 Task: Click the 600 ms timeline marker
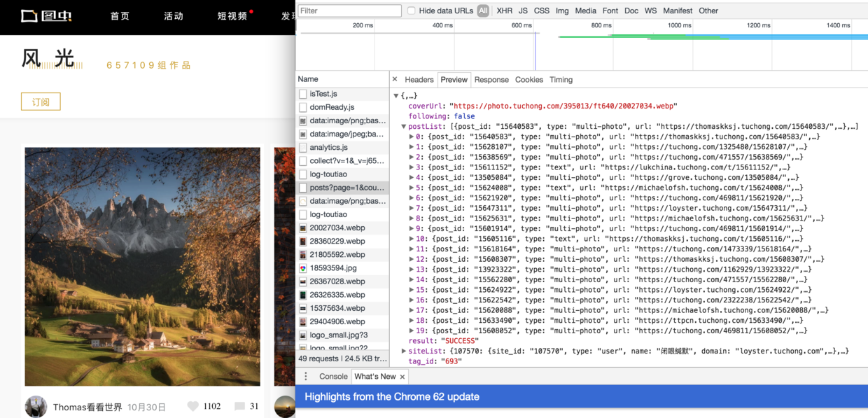click(x=521, y=25)
